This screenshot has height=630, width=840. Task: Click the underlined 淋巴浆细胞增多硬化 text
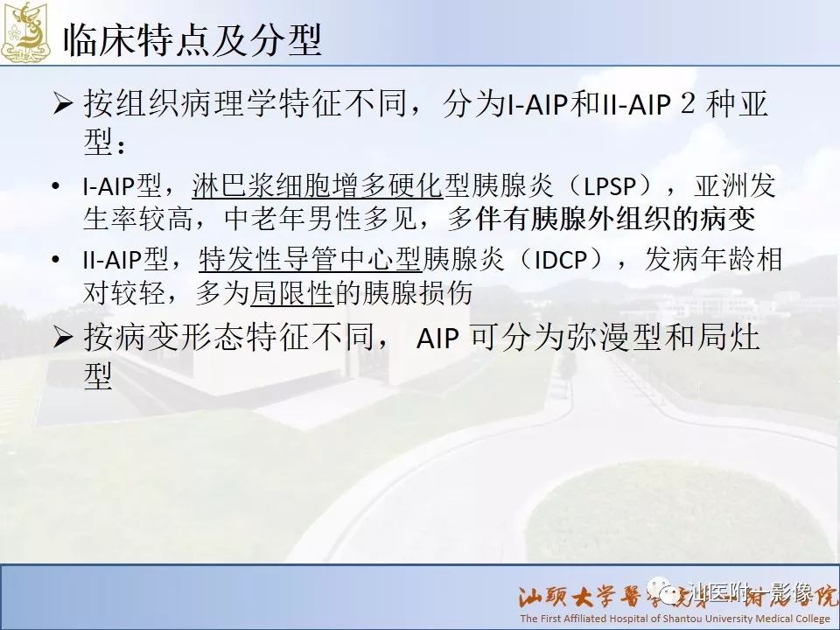point(317,185)
